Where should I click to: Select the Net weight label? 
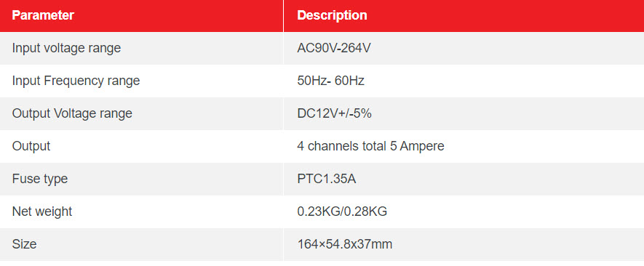(x=42, y=211)
